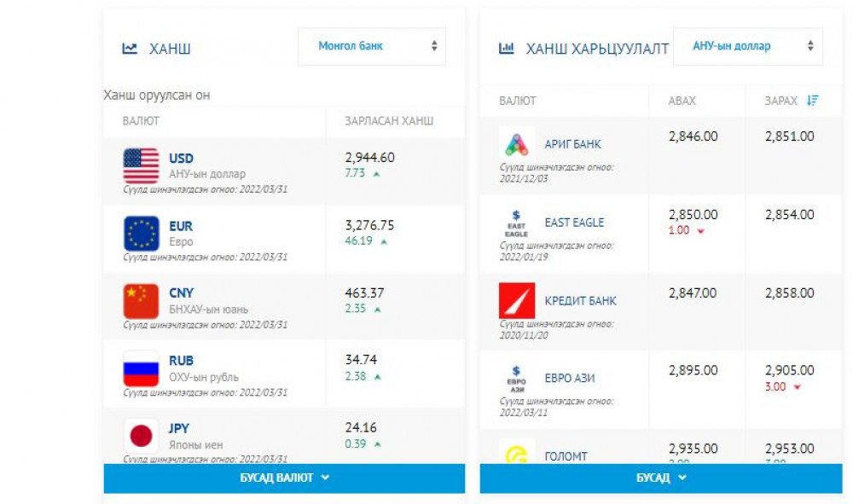853x504 pixels.
Task: Open the АНУ-ын доллар currency dropdown
Action: 747,46
